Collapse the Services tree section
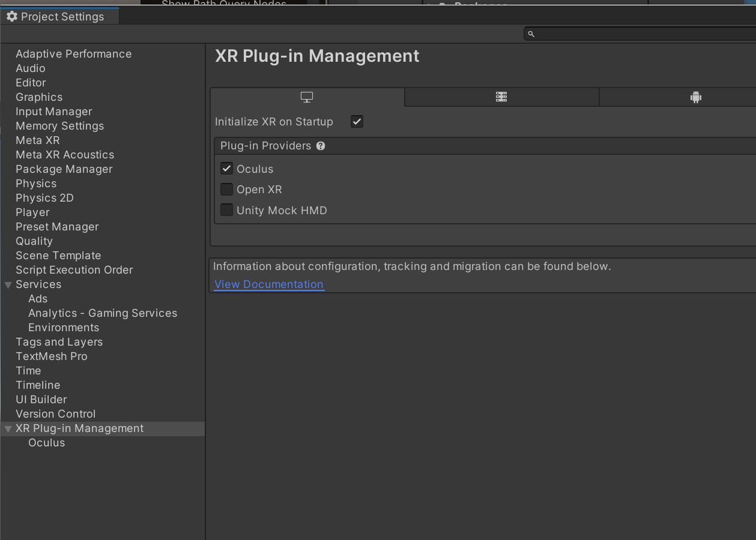The height and width of the screenshot is (540, 756). click(8, 285)
